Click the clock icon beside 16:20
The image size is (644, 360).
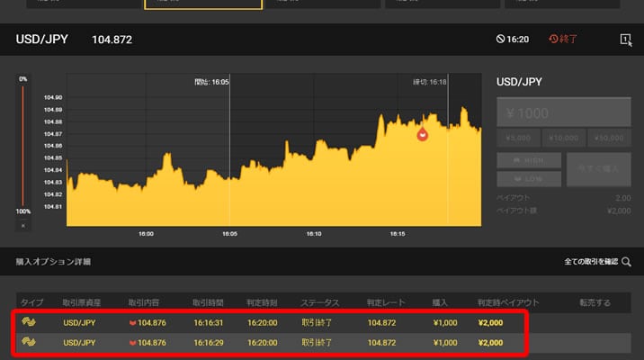pyautogui.click(x=500, y=39)
